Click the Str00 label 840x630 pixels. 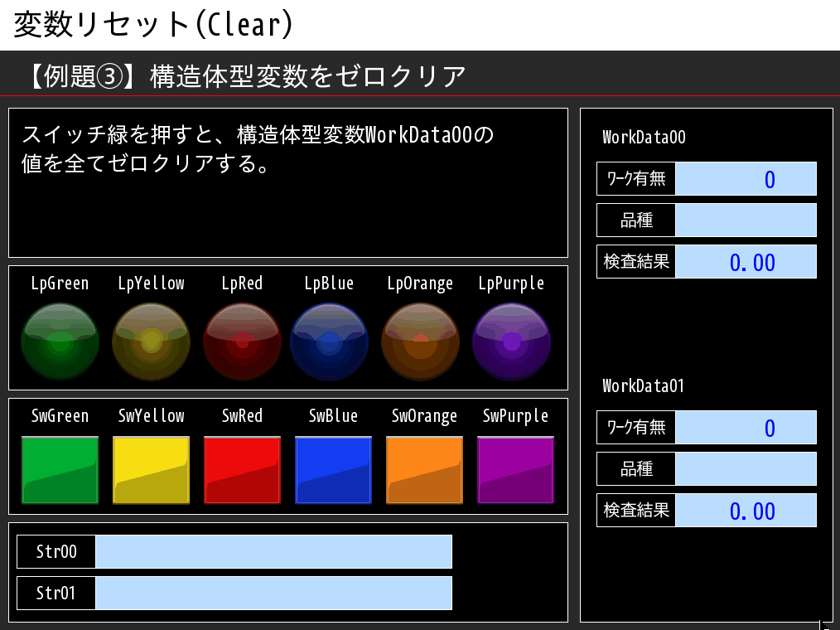coord(56,551)
